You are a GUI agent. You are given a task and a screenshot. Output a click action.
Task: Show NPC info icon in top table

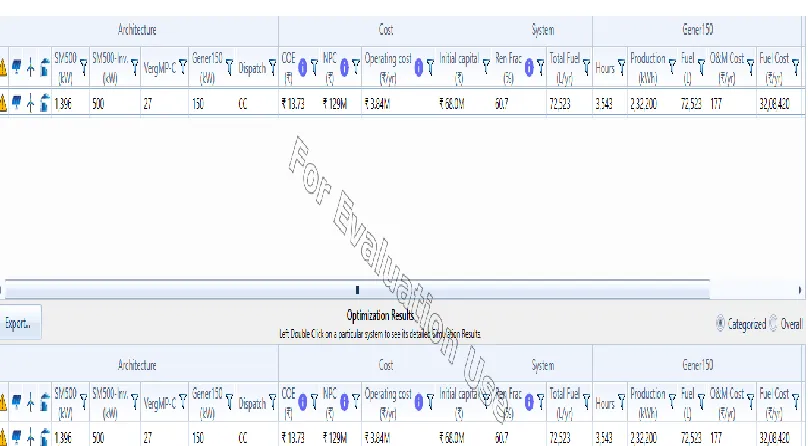pos(344,67)
